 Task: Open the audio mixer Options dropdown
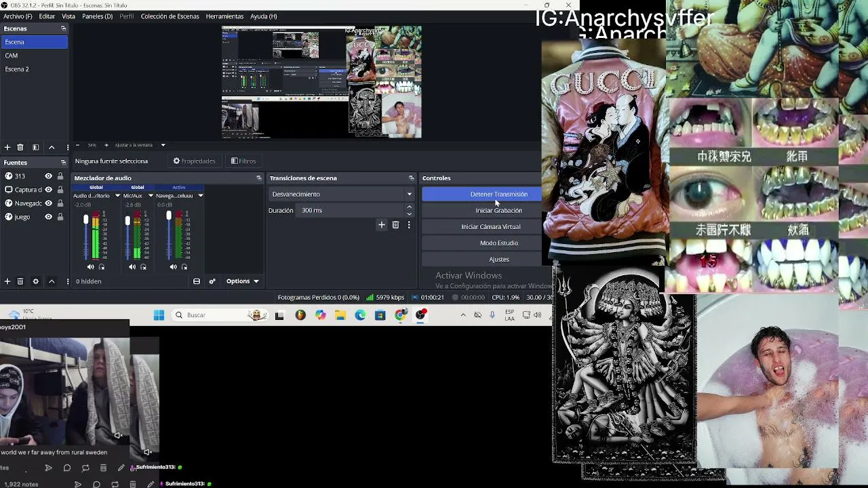pos(242,281)
